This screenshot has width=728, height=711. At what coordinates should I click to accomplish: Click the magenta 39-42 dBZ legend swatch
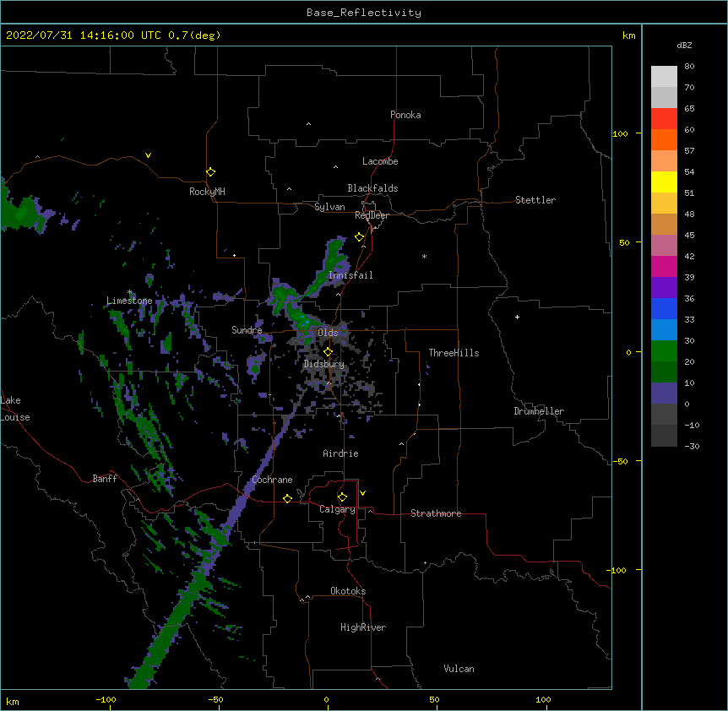[664, 266]
